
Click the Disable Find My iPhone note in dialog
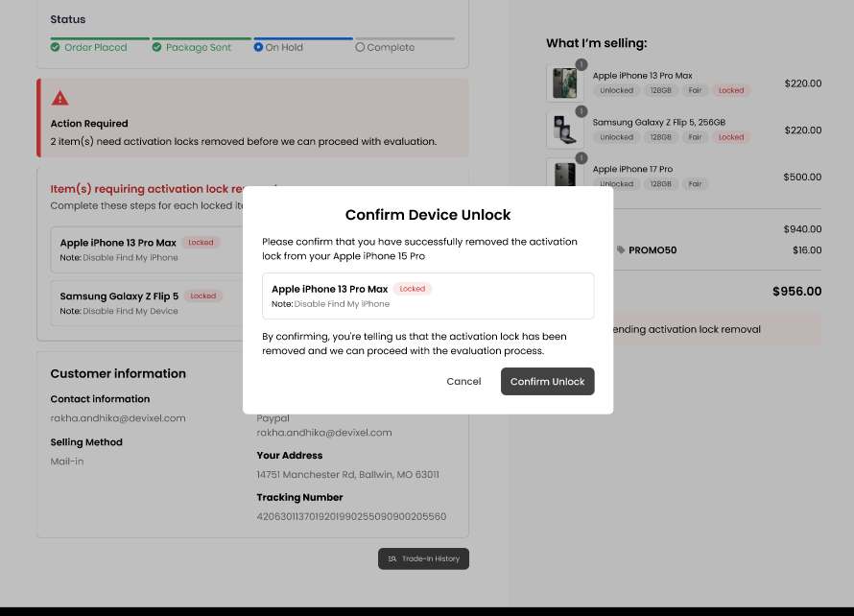[342, 304]
